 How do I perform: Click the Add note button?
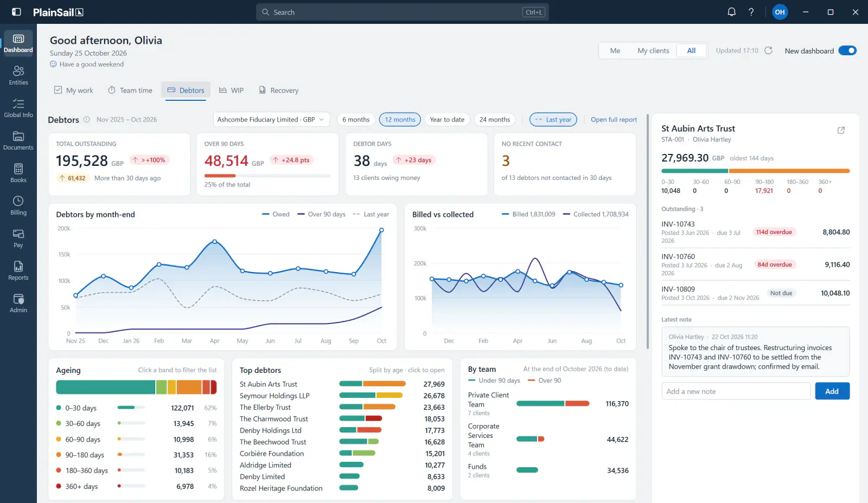tap(832, 391)
